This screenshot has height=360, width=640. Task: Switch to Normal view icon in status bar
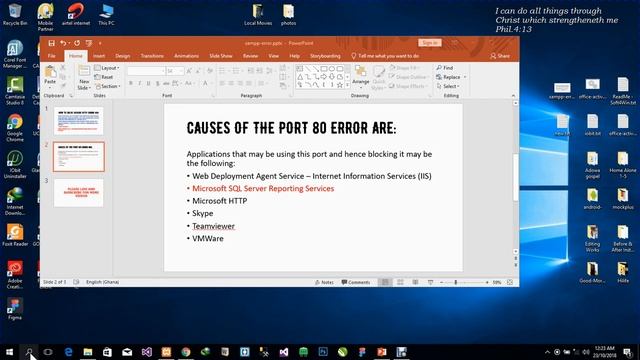pos(385,282)
